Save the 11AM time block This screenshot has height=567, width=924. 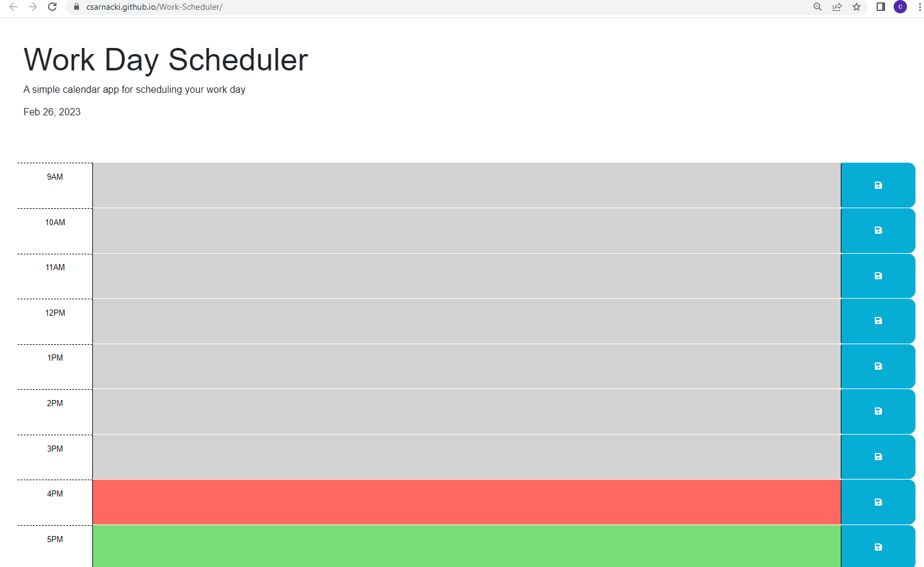click(877, 275)
